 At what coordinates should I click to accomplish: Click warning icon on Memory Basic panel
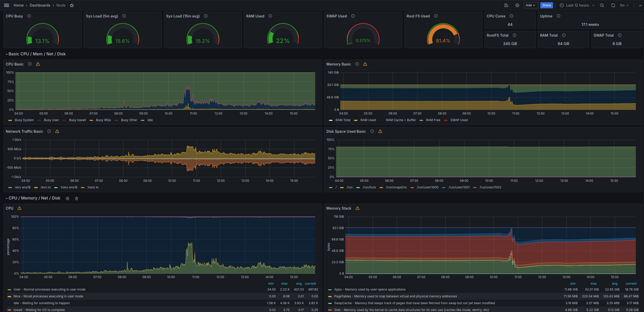(x=365, y=64)
